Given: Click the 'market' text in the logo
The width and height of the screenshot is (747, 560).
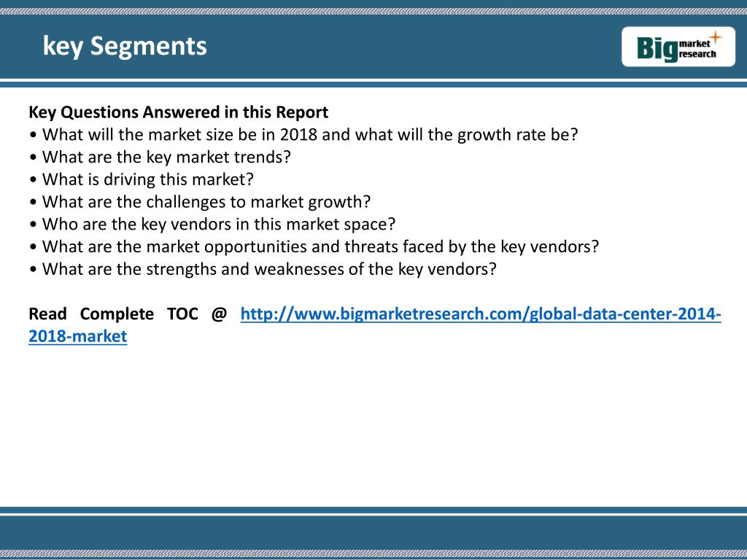Looking at the screenshot, I should 694,44.
